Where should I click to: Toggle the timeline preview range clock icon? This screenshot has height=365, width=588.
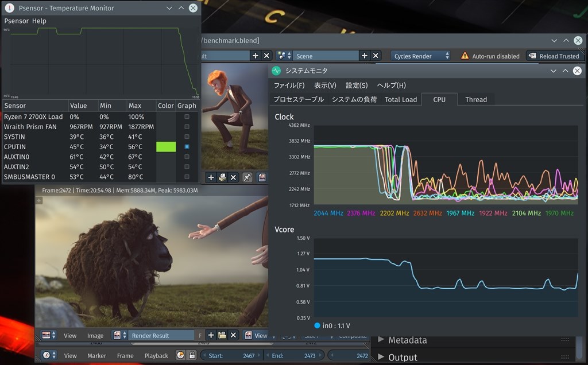[x=181, y=355]
